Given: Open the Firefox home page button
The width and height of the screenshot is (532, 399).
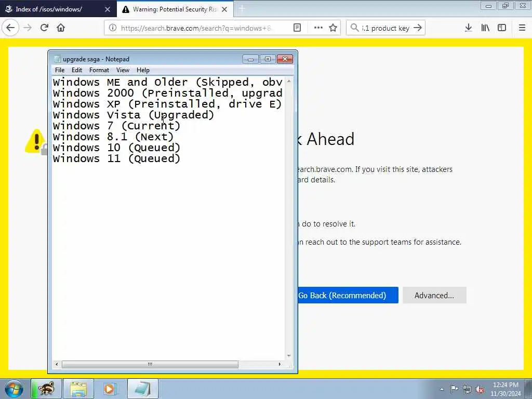Looking at the screenshot, I should pyautogui.click(x=61, y=28).
